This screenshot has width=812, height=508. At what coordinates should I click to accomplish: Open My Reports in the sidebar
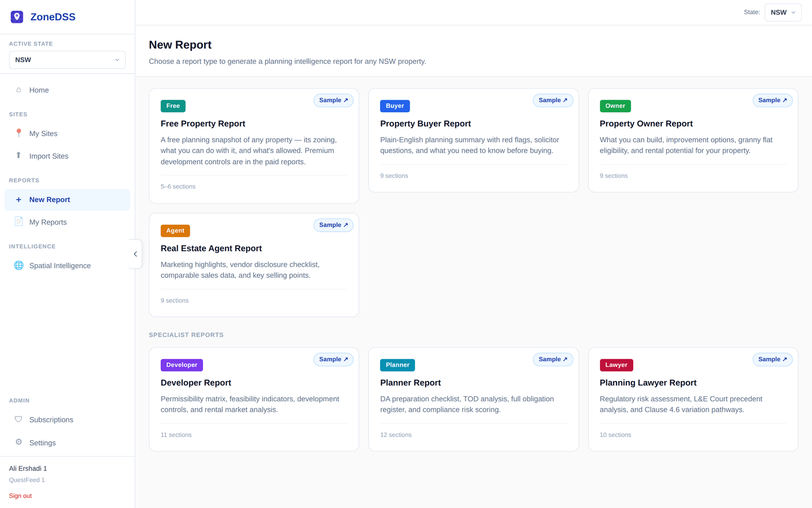coord(67,222)
